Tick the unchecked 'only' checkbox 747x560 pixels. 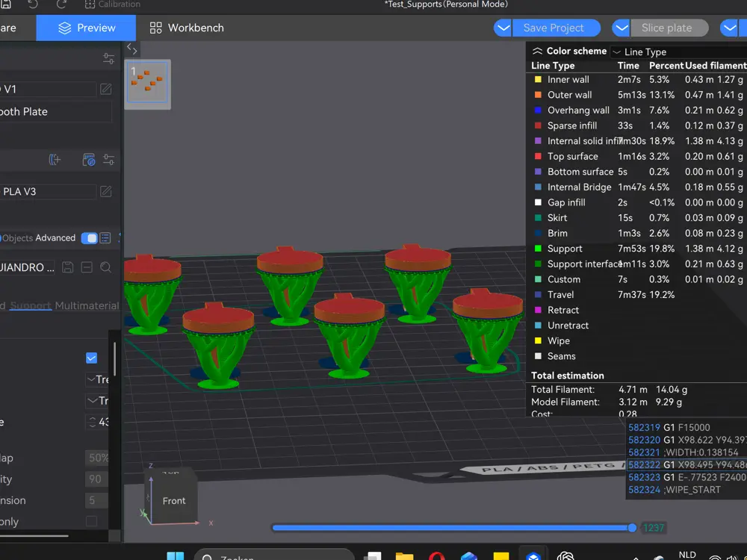pyautogui.click(x=91, y=521)
